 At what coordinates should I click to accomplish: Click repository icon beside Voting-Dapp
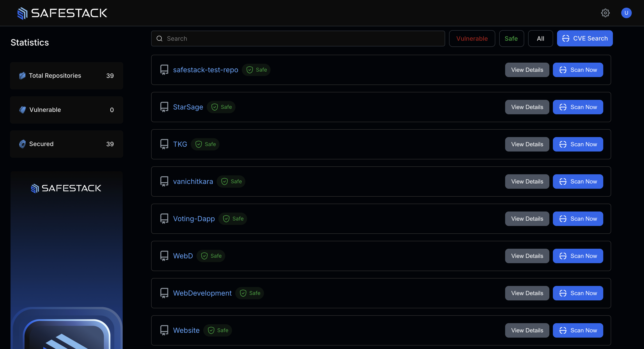point(164,219)
